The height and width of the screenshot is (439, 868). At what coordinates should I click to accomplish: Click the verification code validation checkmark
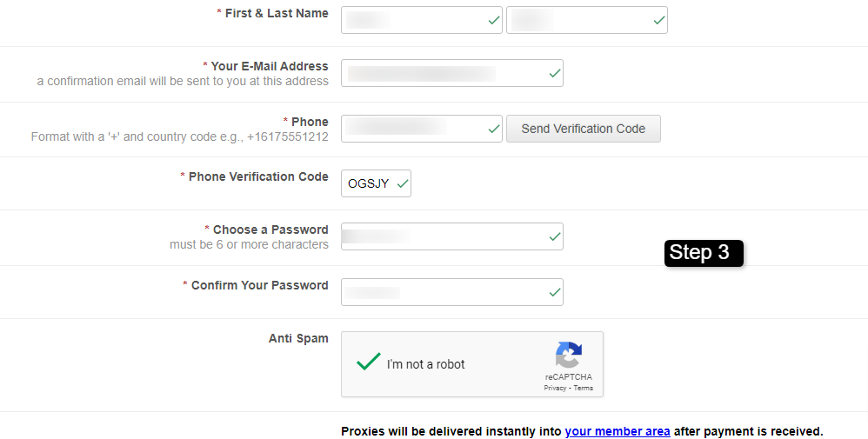pos(402,183)
